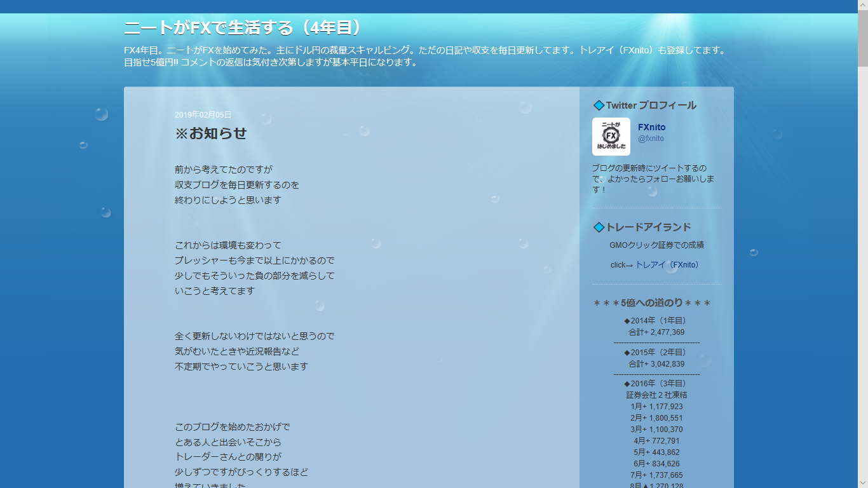This screenshot has width=868, height=488.
Task: Click the line 前から考えてたのですが
Action: (224, 170)
